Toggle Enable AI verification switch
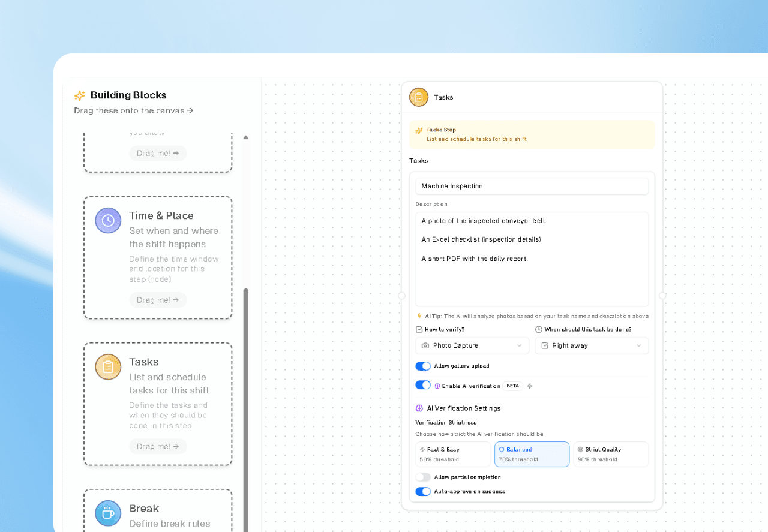The width and height of the screenshot is (768, 532). (x=423, y=386)
